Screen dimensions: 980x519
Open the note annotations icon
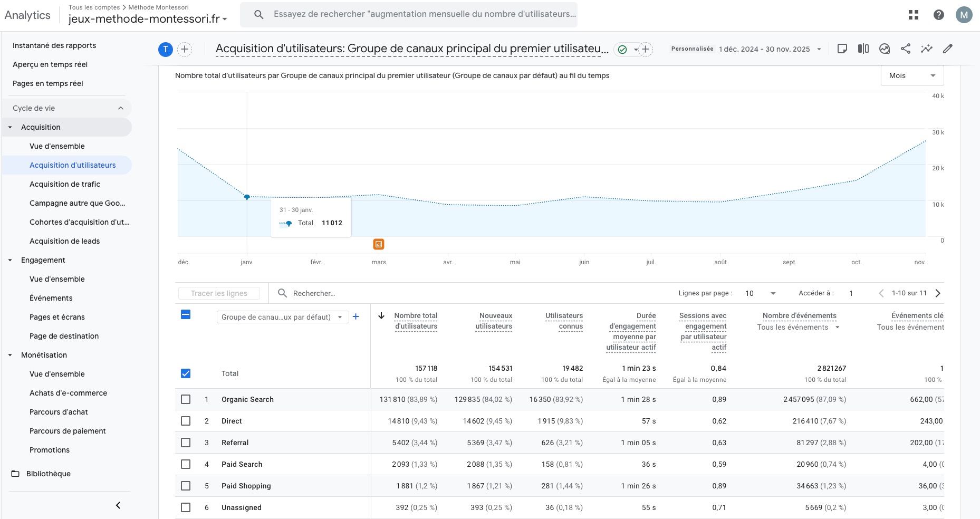(842, 49)
